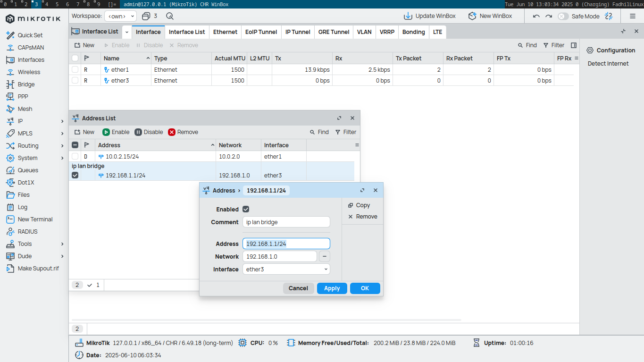This screenshot has width=644, height=362.
Task: Uncheck the Enabled checkbox in Address dialog
Action: (x=246, y=210)
